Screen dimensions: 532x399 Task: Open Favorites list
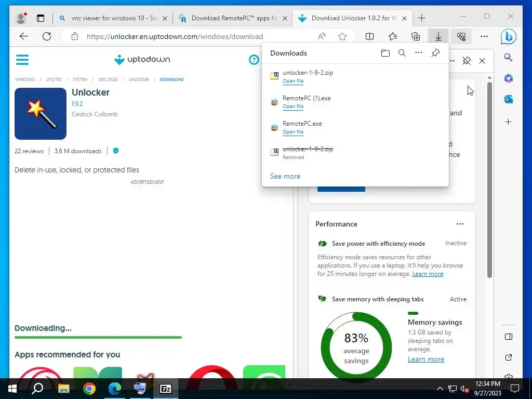pos(393,36)
